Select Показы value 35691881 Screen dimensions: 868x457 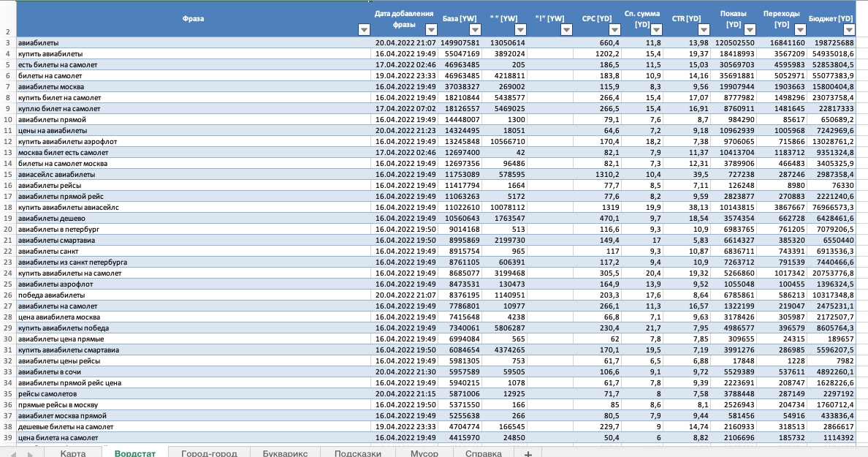(734, 76)
